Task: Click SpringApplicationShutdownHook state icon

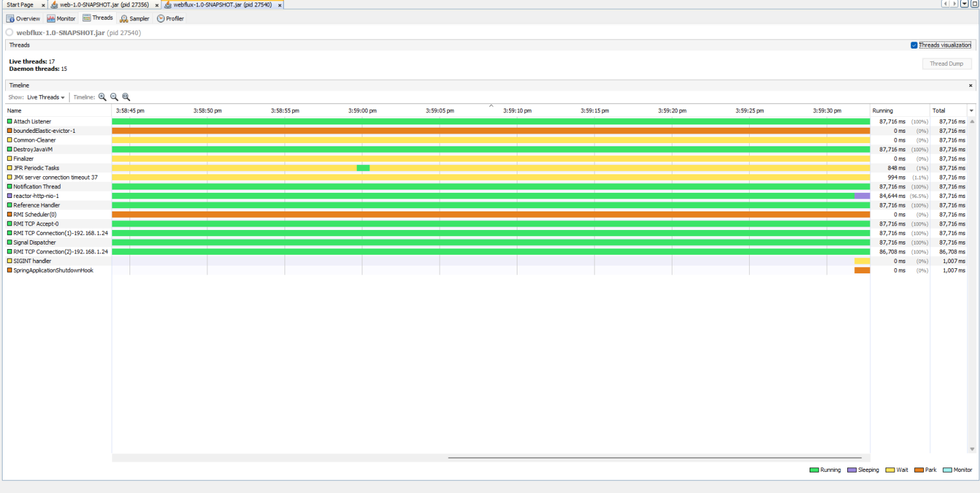Action: (x=10, y=270)
